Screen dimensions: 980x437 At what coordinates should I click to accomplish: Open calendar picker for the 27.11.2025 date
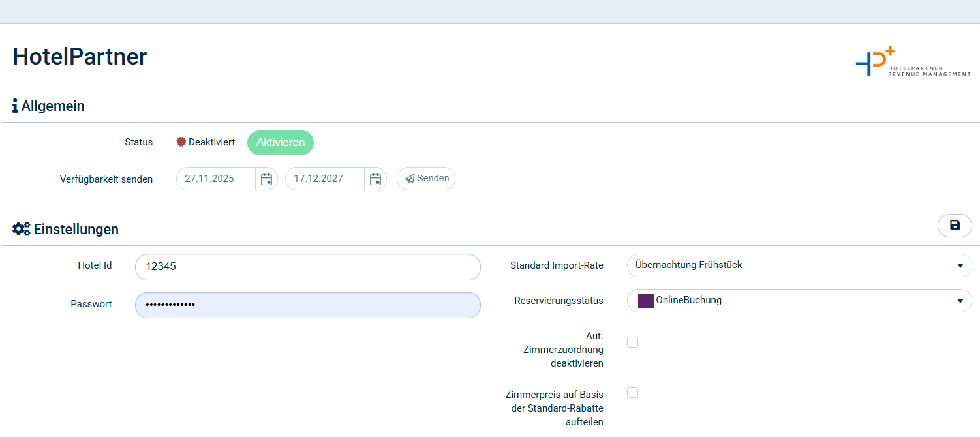coord(266,179)
